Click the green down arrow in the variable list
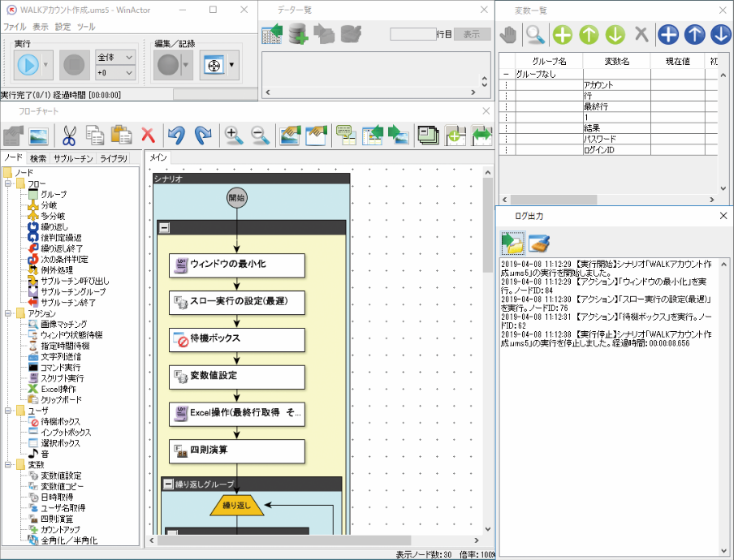Image resolution: width=734 pixels, height=560 pixels. [615, 35]
